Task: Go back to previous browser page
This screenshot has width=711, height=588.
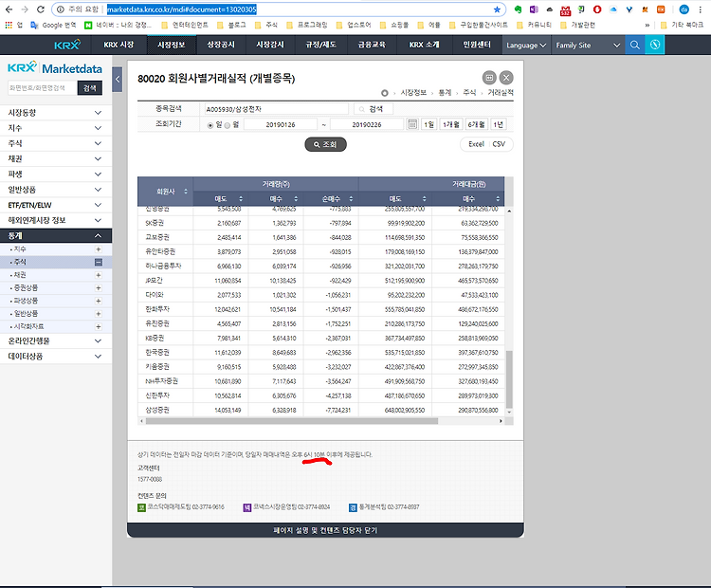Action: [9, 9]
